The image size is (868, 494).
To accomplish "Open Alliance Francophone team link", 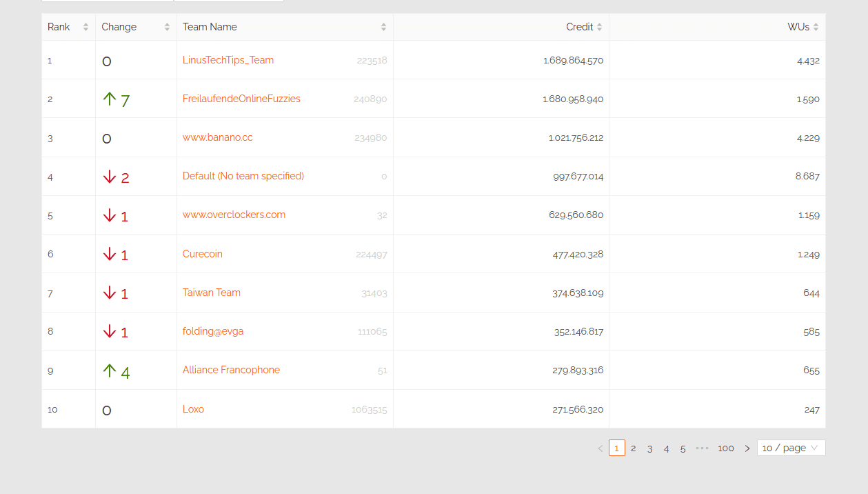I will 231,370.
